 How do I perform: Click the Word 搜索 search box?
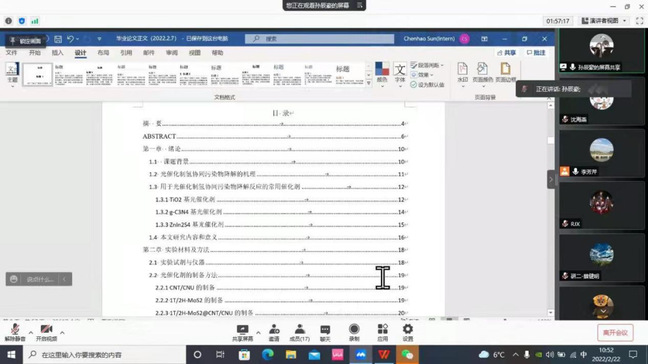tap(319, 39)
